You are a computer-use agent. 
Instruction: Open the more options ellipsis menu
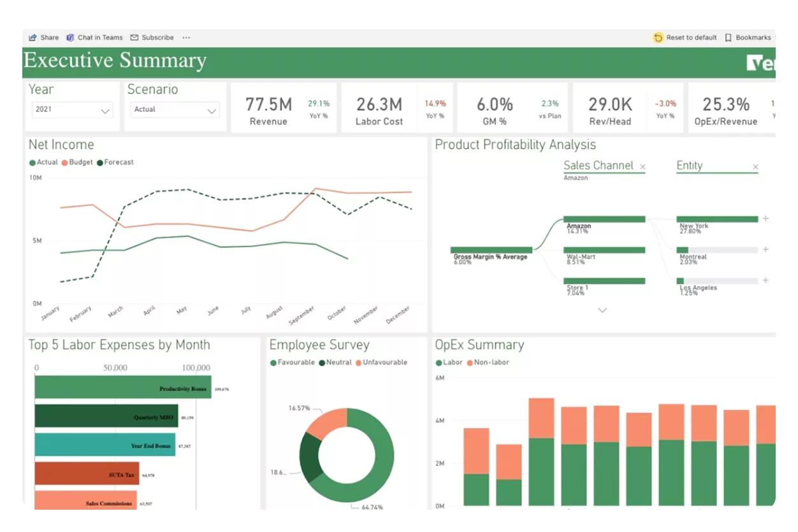tap(185, 37)
